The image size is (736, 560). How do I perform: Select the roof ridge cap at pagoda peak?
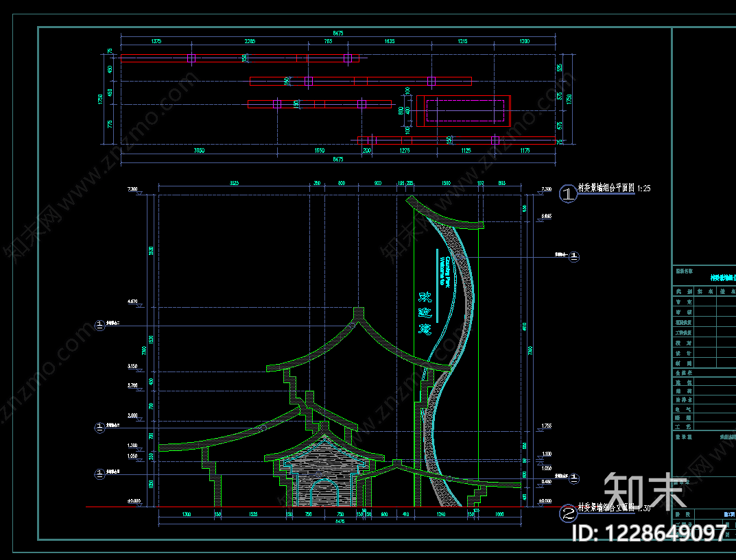[x=359, y=313]
